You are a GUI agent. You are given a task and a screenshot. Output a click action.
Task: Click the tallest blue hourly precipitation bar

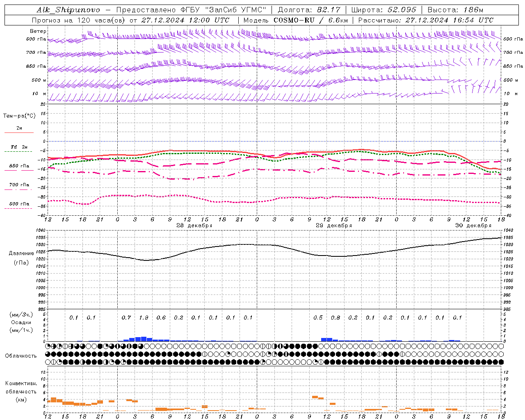144,339
